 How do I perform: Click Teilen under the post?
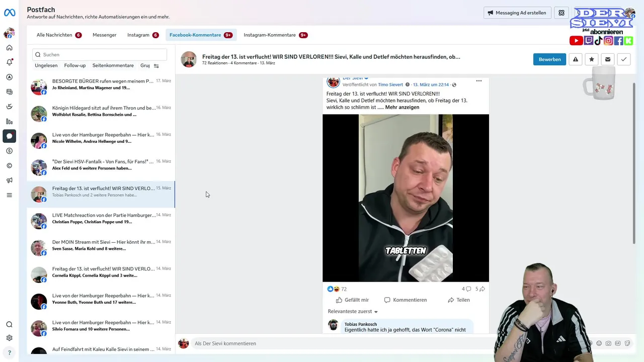[458, 300]
